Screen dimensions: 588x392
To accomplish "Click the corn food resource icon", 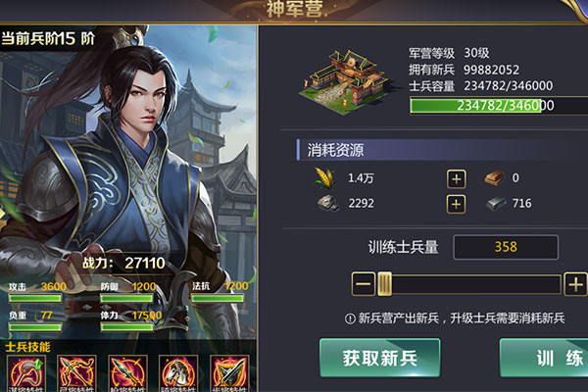I will pyautogui.click(x=324, y=177).
